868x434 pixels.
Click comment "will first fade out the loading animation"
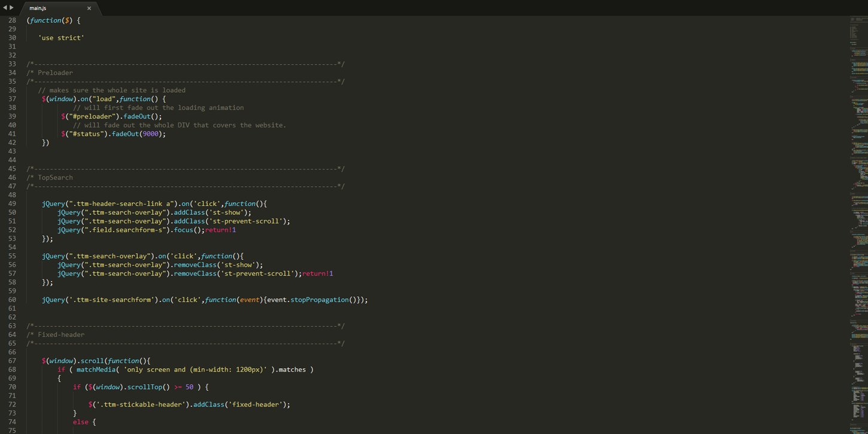pos(164,108)
